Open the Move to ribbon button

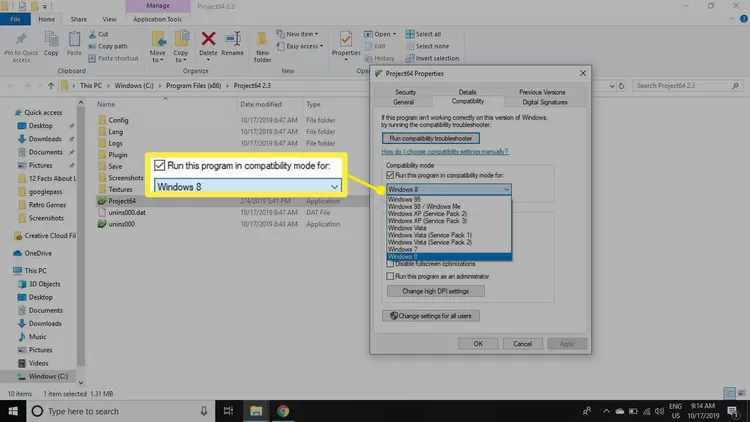tap(157, 47)
